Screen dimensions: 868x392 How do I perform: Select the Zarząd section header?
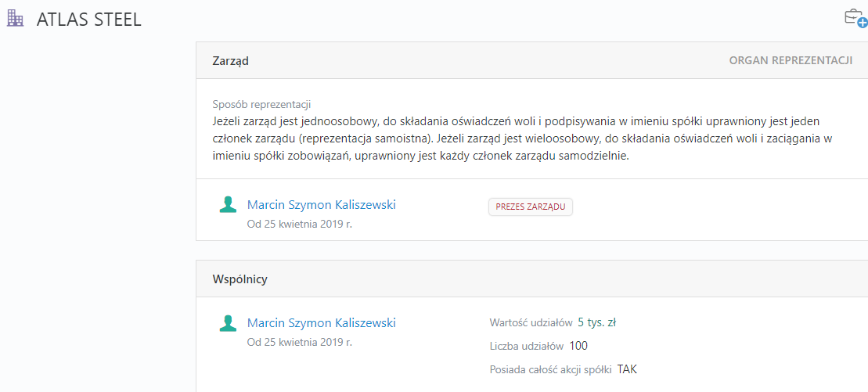click(230, 61)
